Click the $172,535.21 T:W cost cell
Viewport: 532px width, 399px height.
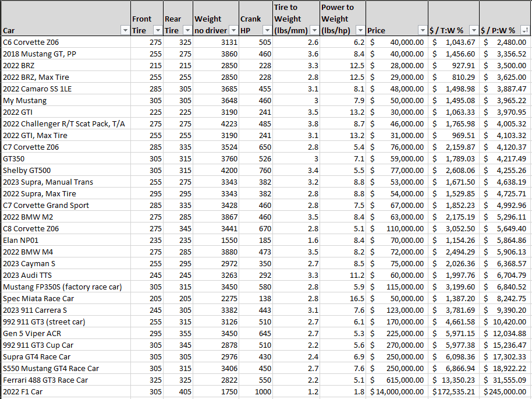[453, 392]
